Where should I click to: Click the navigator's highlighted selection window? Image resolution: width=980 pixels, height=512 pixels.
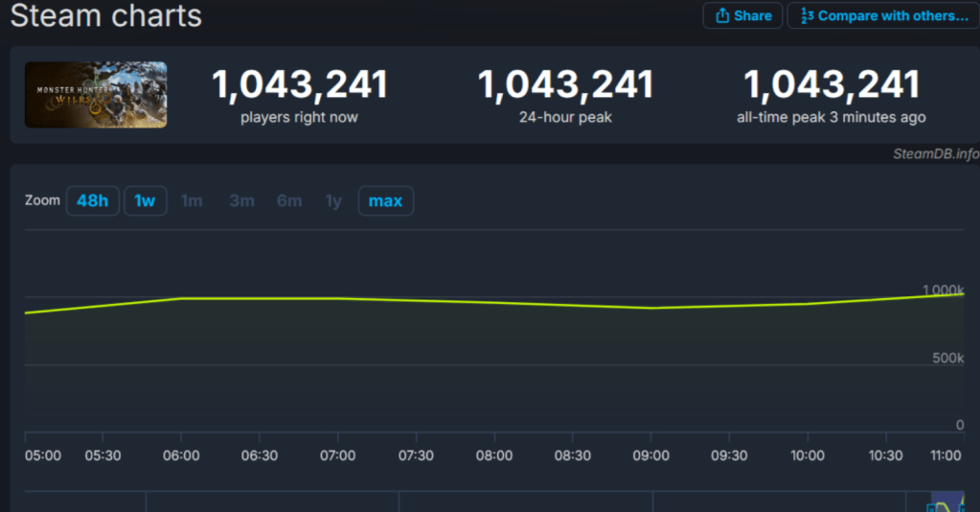[x=948, y=502]
